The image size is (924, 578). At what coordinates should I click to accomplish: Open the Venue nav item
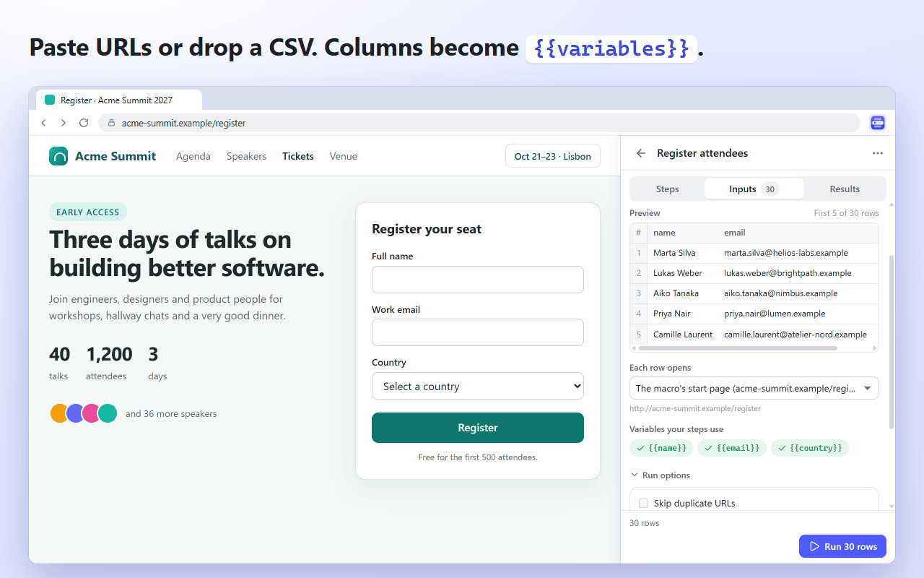click(344, 156)
